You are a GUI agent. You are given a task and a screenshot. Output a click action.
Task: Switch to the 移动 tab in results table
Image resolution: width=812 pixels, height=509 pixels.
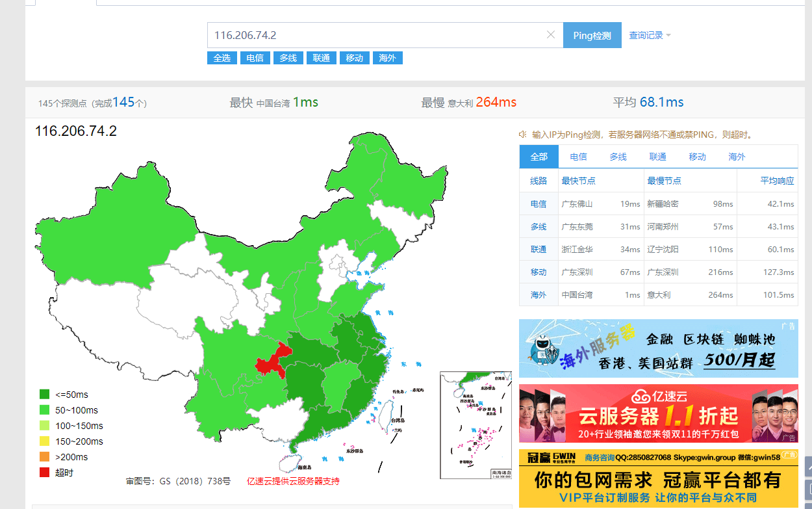697,156
